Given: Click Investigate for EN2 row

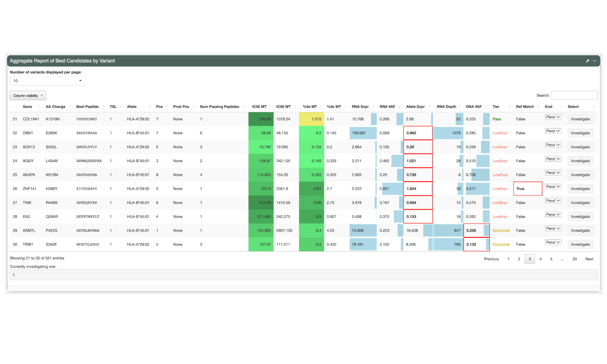Looking at the screenshot, I should (580, 217).
